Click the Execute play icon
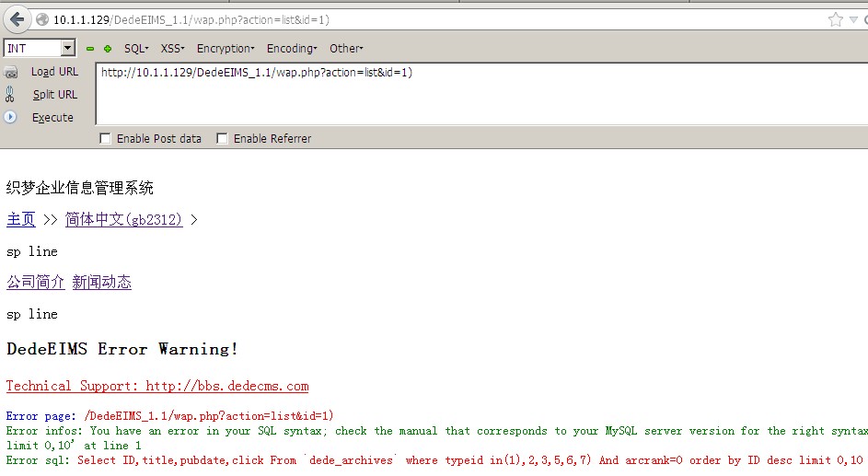868x476 pixels. pyautogui.click(x=10, y=117)
